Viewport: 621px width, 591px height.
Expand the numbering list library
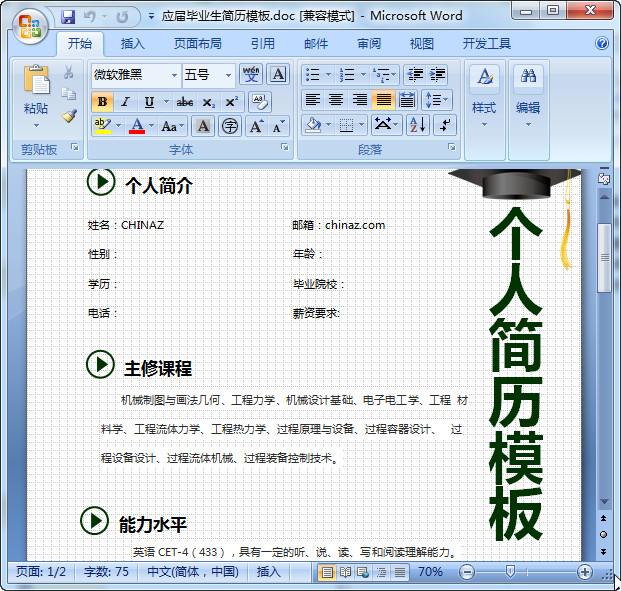point(363,74)
